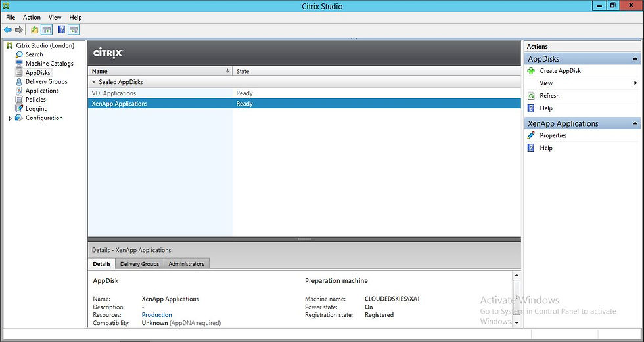The height and width of the screenshot is (342, 644).
Task: Click the details pane scroll up arrow
Action: [517, 275]
